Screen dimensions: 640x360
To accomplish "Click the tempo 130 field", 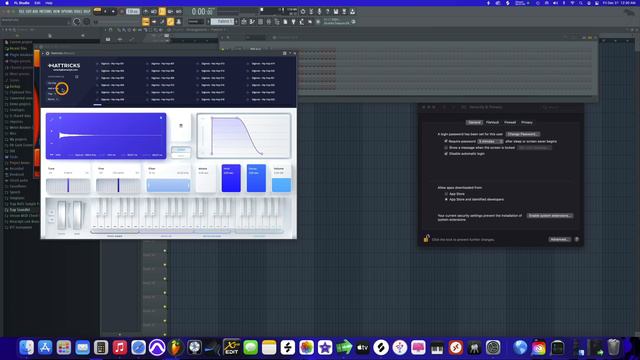I will [x=133, y=11].
